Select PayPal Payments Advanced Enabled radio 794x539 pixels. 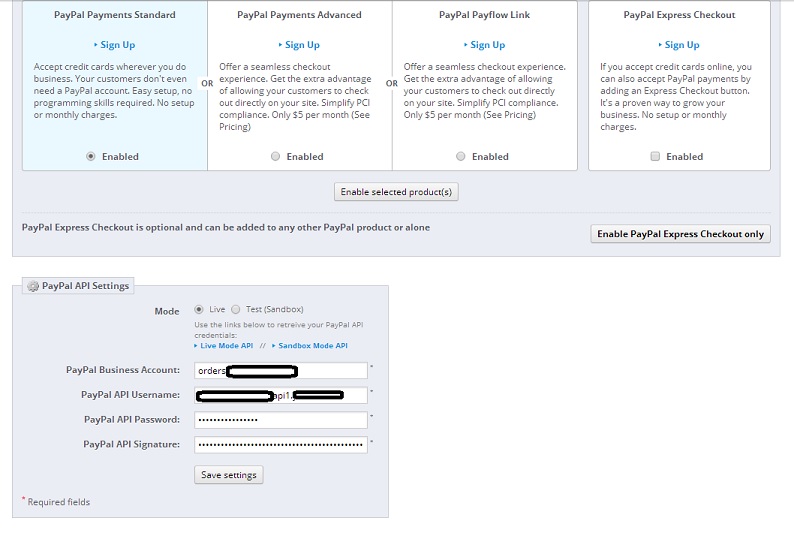275,157
